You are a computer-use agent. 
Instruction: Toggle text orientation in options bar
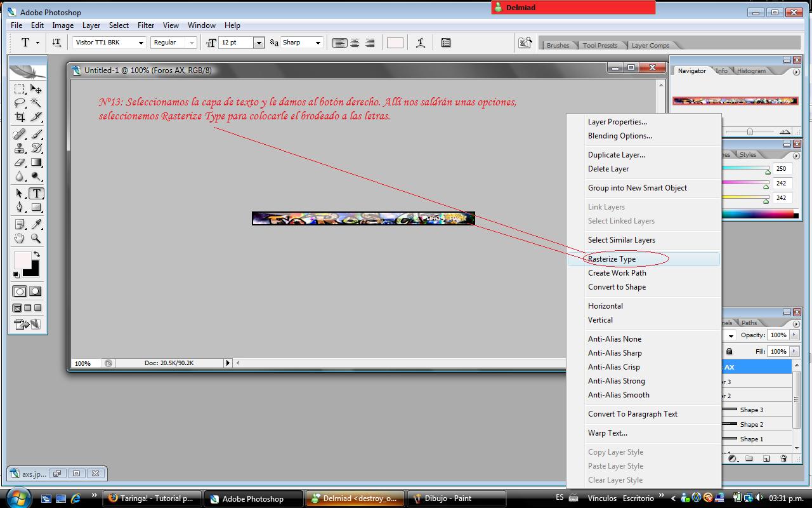(x=56, y=43)
